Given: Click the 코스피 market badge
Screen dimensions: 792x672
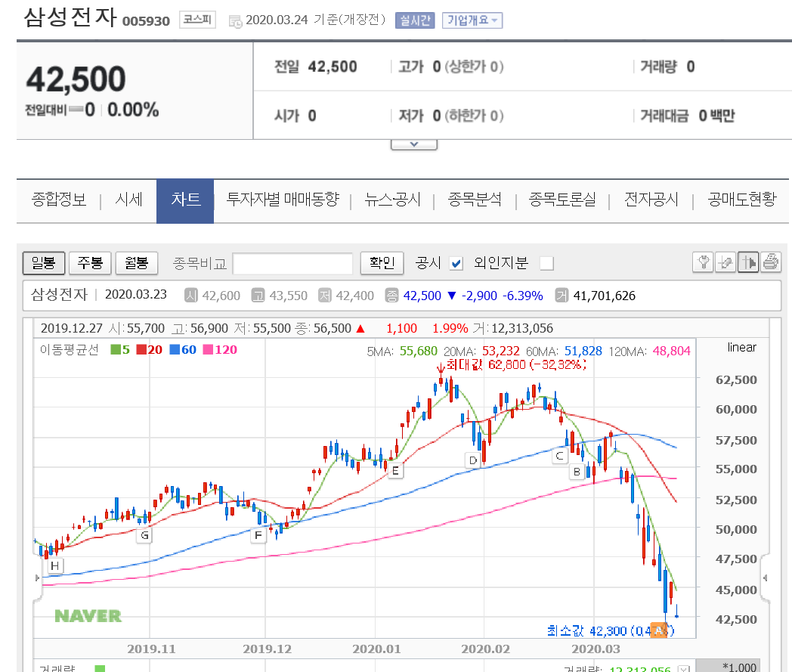Looking at the screenshot, I should pyautogui.click(x=197, y=20).
